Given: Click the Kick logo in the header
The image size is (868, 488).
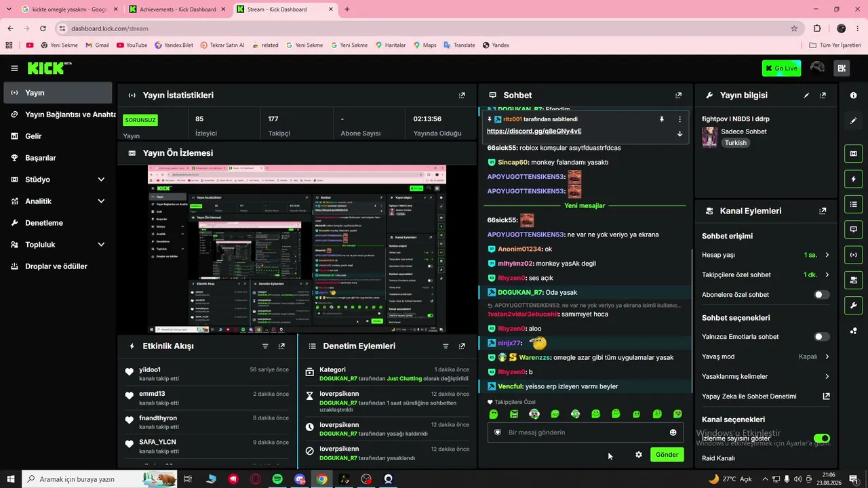Looking at the screenshot, I should click(49, 68).
